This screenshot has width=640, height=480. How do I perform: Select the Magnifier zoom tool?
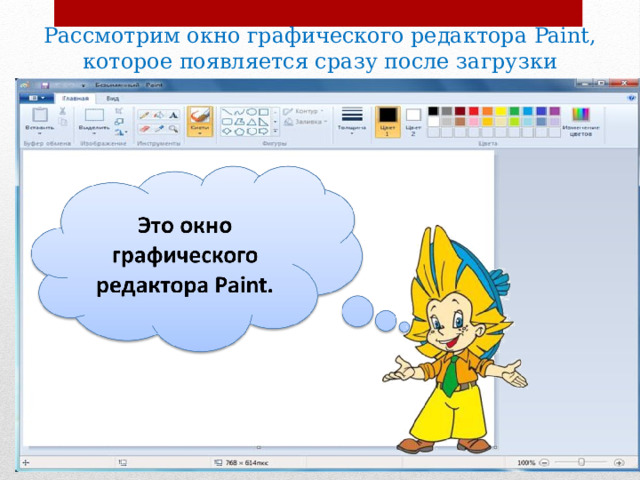tap(173, 129)
